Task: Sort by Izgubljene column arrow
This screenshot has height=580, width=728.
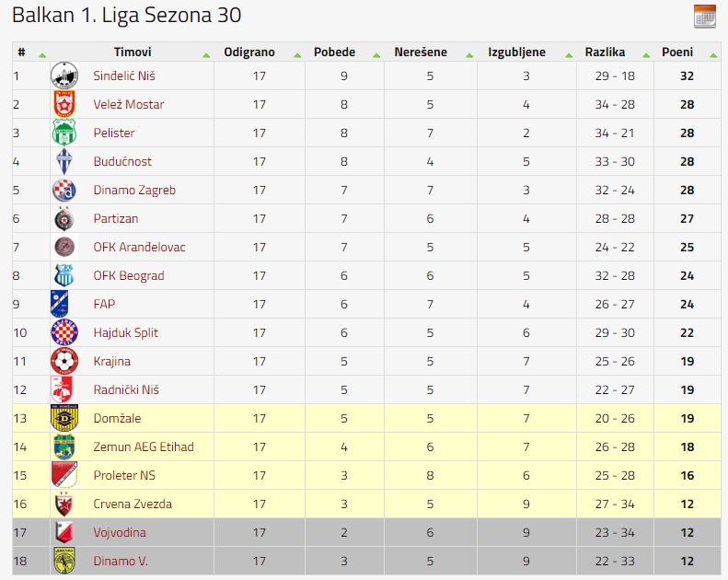Action: coord(568,55)
